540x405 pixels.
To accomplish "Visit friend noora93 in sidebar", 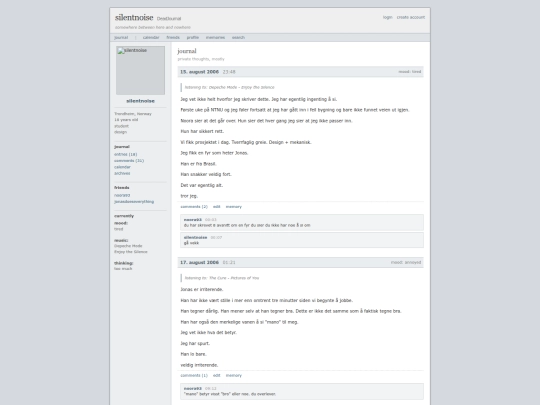I will (x=122, y=195).
